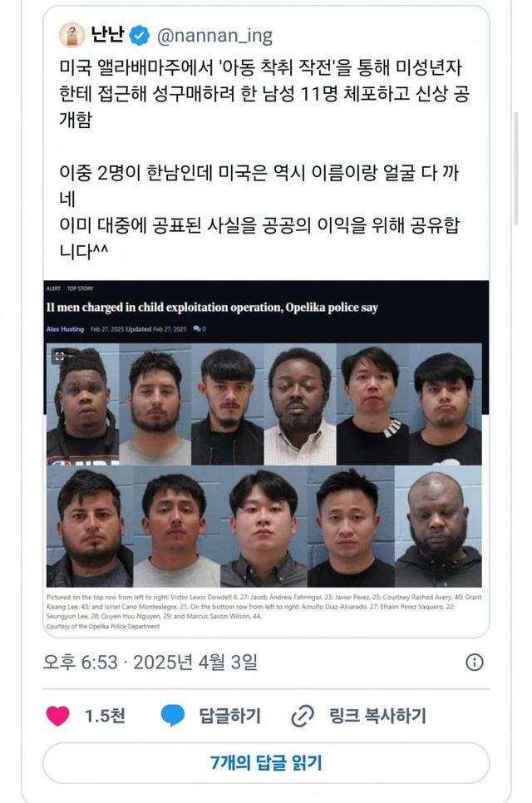Select the ALERT tag in article header
The height and width of the screenshot is (803, 532).
click(53, 288)
